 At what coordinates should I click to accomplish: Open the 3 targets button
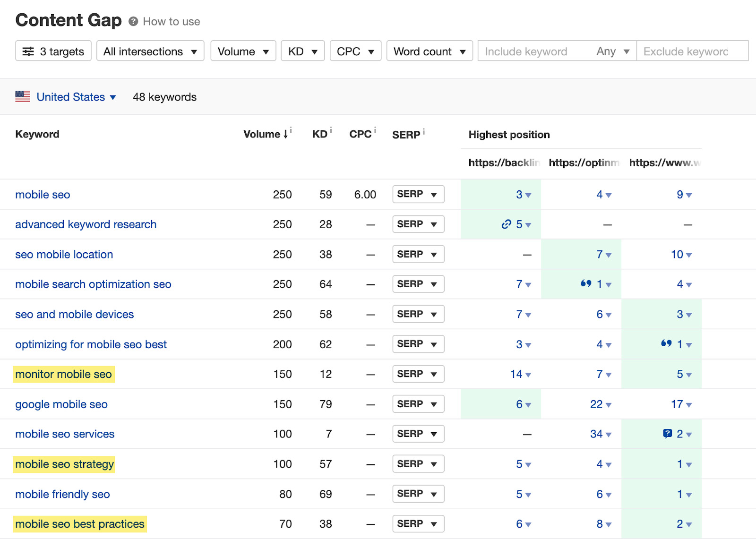click(53, 51)
